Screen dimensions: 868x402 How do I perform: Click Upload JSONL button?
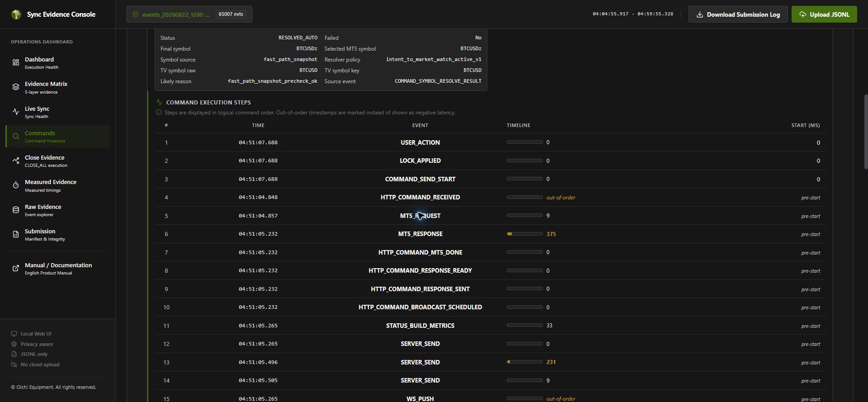point(824,14)
